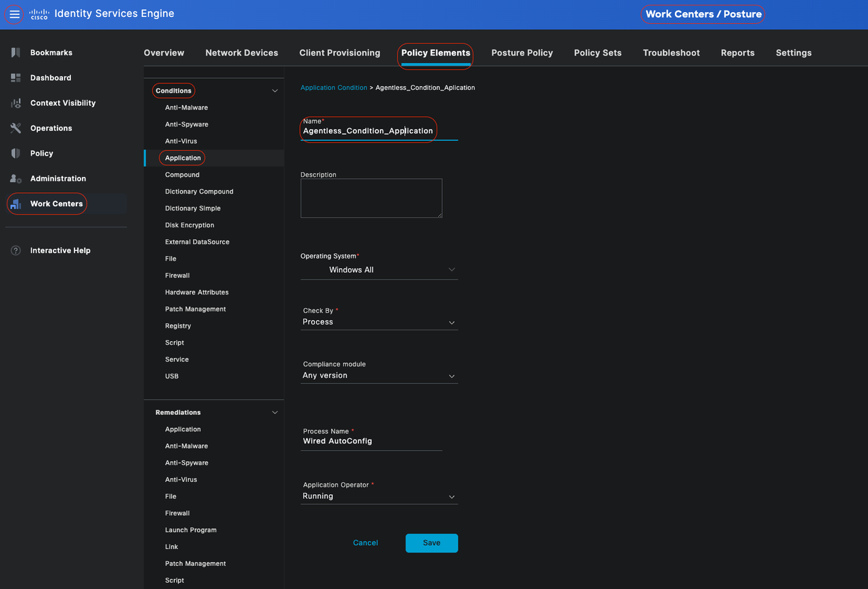Select the Policy Elements tab

click(435, 53)
